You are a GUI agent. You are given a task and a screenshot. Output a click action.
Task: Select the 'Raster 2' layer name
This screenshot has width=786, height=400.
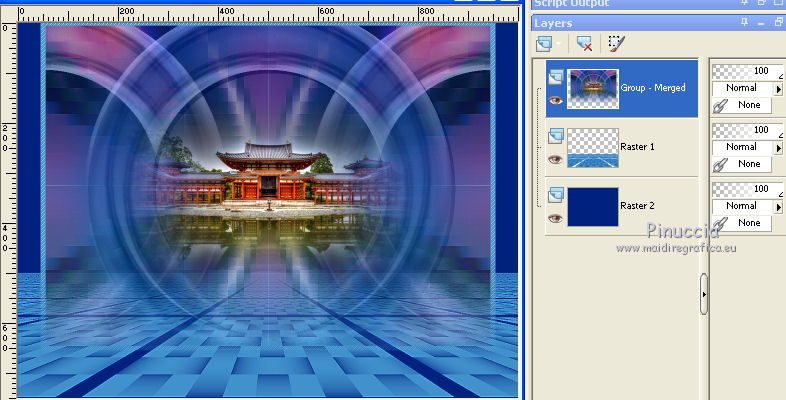[637, 206]
